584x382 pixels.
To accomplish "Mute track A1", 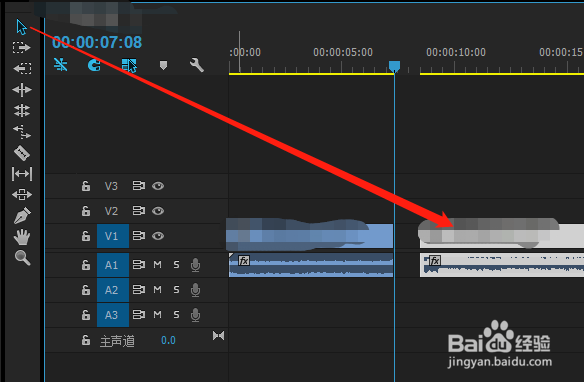I will (158, 265).
